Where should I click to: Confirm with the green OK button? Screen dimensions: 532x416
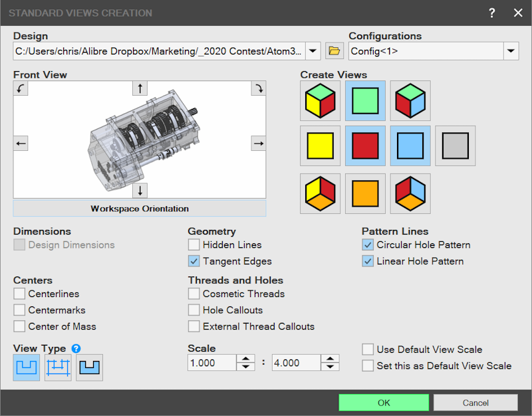384,403
